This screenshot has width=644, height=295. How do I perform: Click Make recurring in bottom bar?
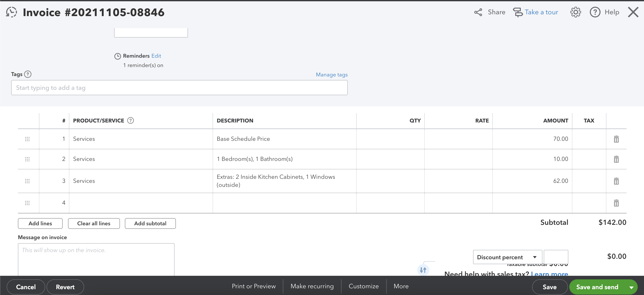click(312, 286)
